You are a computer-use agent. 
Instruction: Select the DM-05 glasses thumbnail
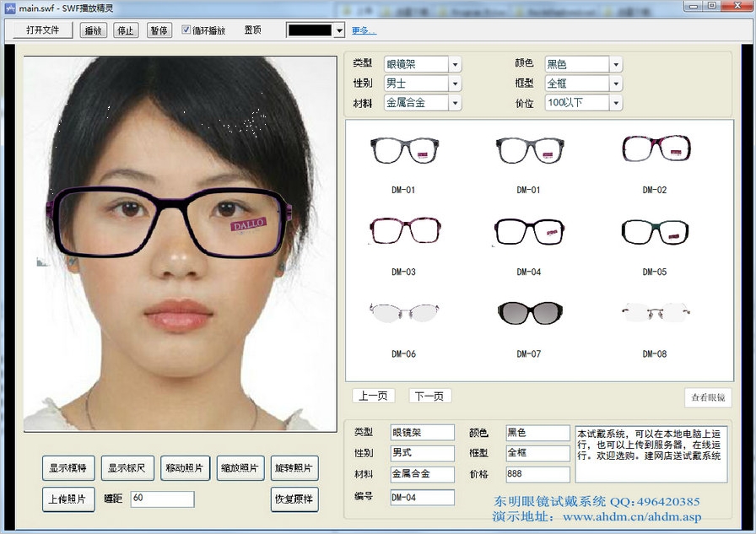click(x=654, y=232)
